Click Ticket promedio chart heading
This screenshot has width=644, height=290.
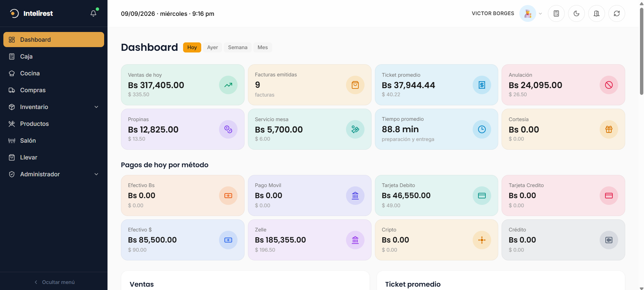[x=413, y=284]
